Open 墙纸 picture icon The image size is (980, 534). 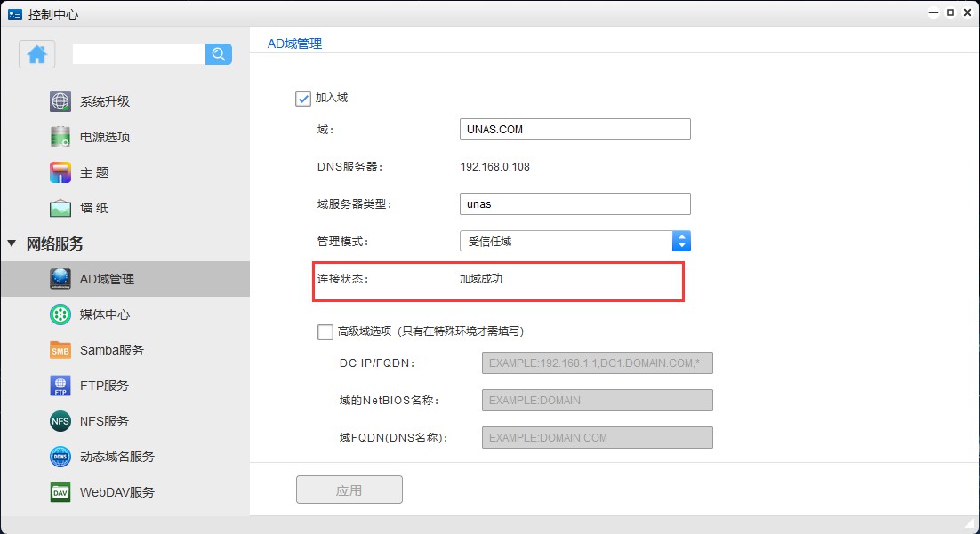(60, 208)
